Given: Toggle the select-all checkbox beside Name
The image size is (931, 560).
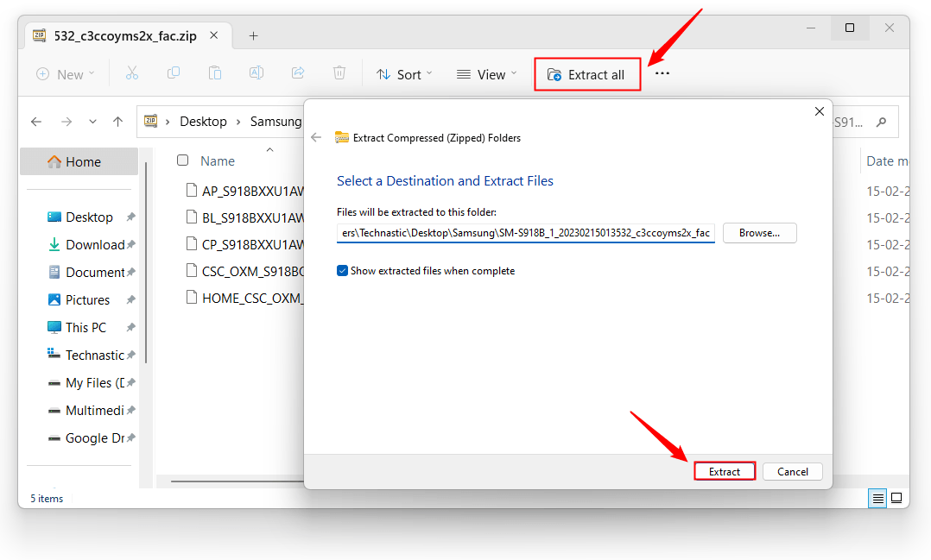Looking at the screenshot, I should click(182, 160).
